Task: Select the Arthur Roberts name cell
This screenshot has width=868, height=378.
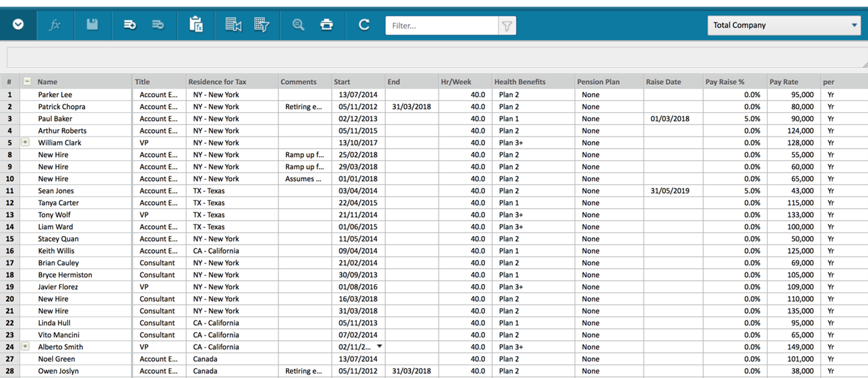Action: tap(76, 130)
